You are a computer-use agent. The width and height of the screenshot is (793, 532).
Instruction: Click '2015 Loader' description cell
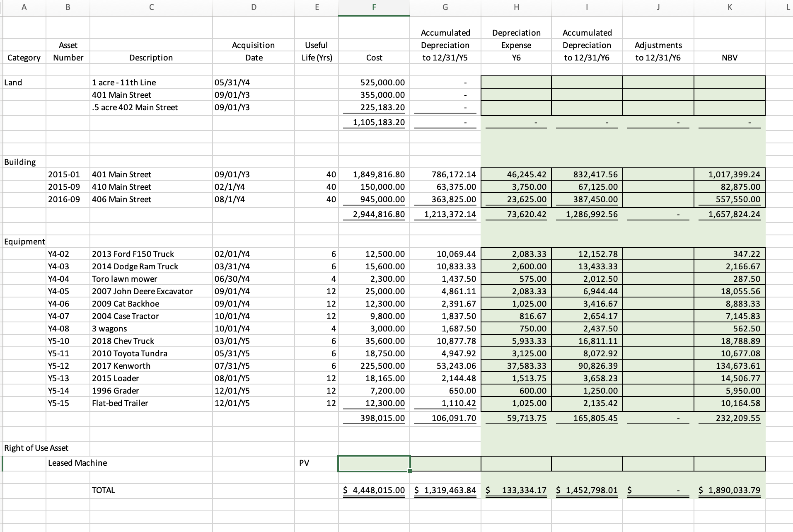point(151,378)
